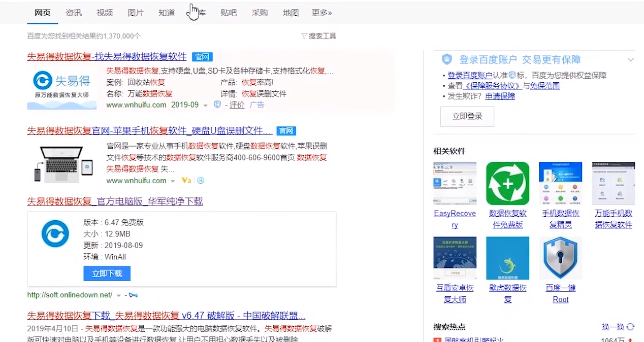This screenshot has width=644, height=342.
Task: Open the 互盾安卓恢复大师 thumbnail
Action: (x=455, y=258)
